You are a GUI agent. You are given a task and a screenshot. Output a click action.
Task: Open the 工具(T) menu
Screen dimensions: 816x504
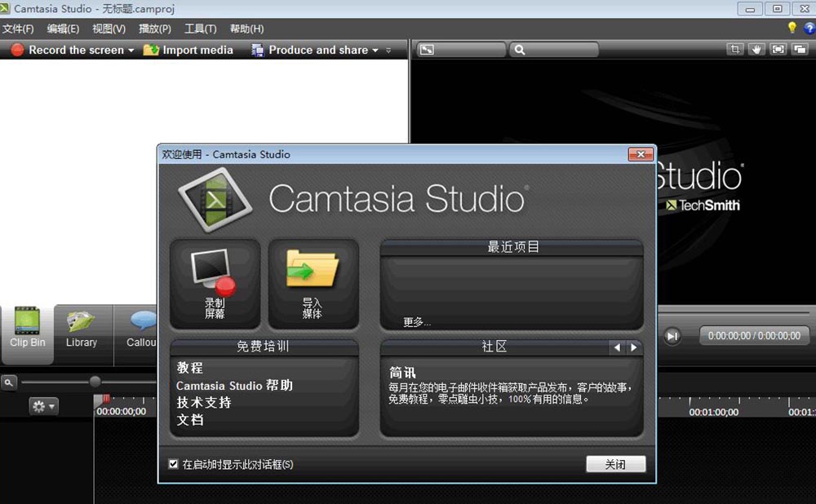pyautogui.click(x=201, y=29)
